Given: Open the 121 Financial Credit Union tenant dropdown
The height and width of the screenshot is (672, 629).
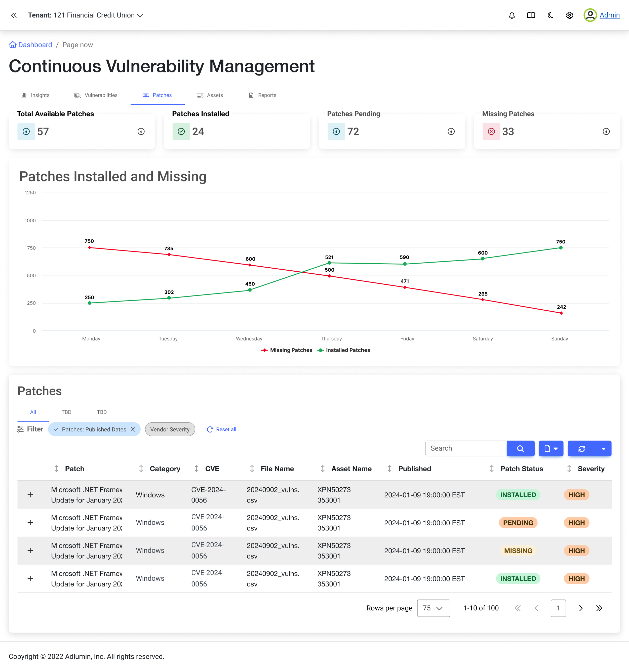Looking at the screenshot, I should click(141, 15).
